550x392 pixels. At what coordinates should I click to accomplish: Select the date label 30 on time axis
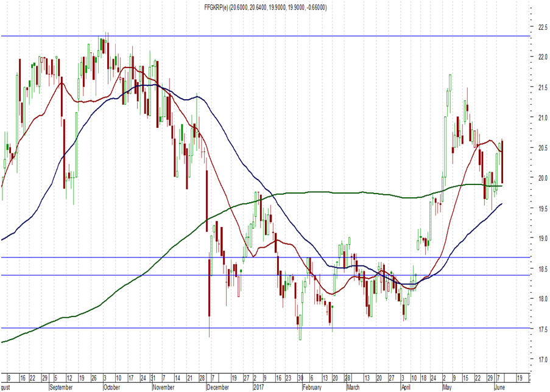point(301,379)
